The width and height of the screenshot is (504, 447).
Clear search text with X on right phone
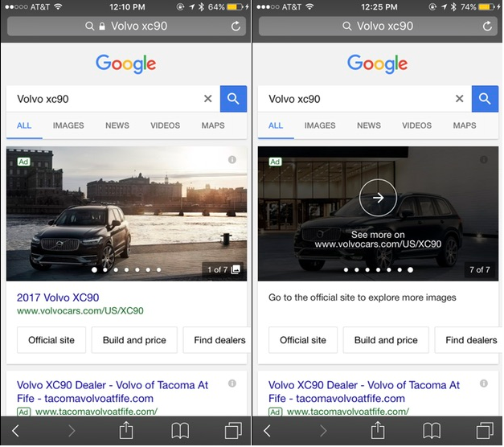[460, 99]
